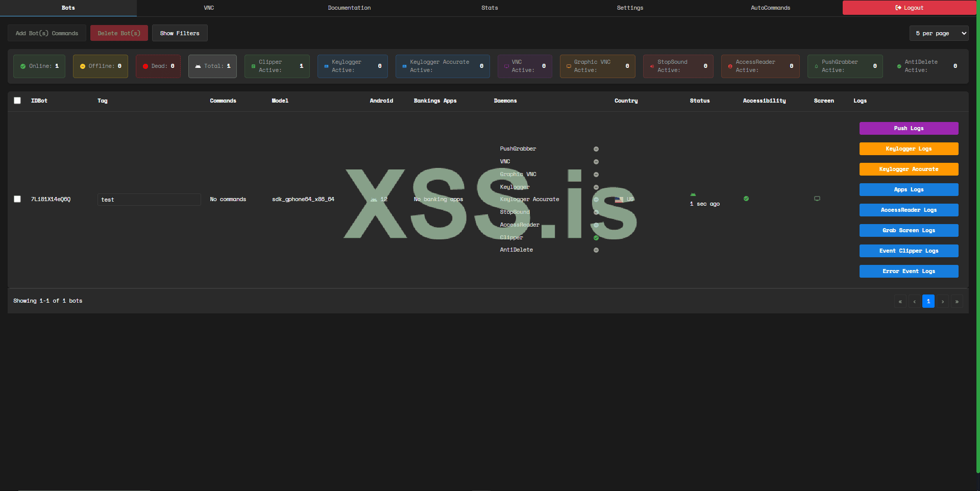This screenshot has height=491, width=980.
Task: Open the VNC tab
Action: click(x=209, y=8)
